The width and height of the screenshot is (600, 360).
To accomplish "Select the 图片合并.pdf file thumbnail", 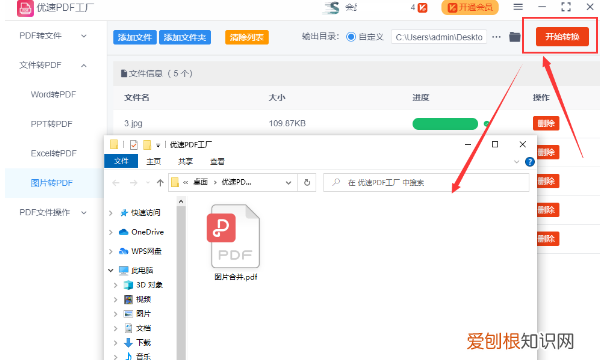I will click(x=235, y=236).
